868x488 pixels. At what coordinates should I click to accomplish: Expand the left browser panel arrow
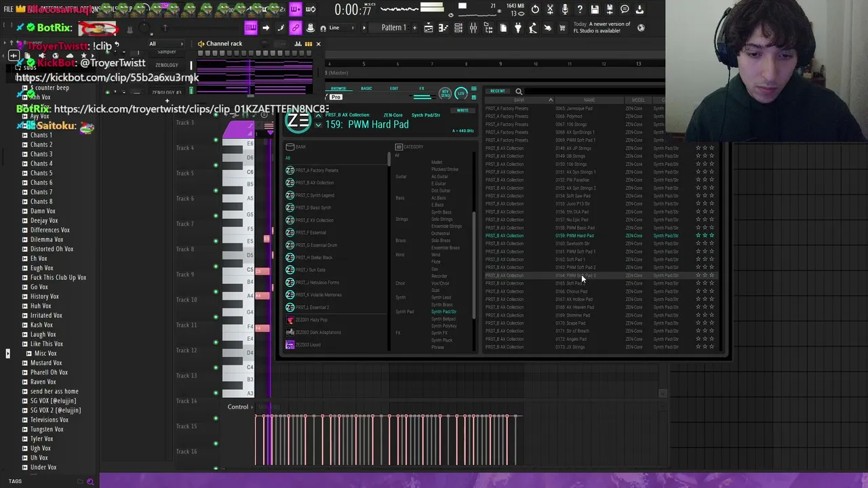point(7,353)
